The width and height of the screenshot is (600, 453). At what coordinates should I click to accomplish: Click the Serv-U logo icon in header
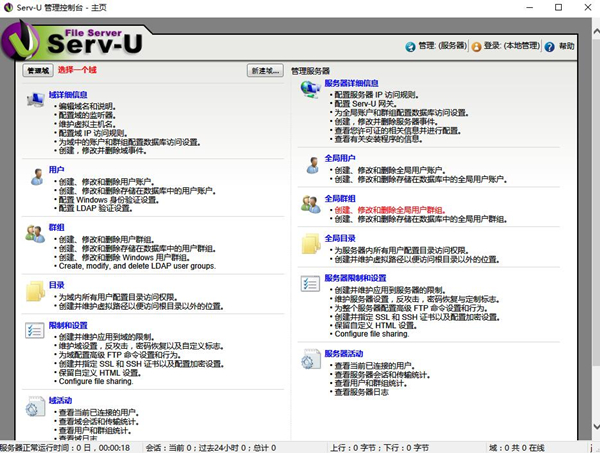point(20,41)
